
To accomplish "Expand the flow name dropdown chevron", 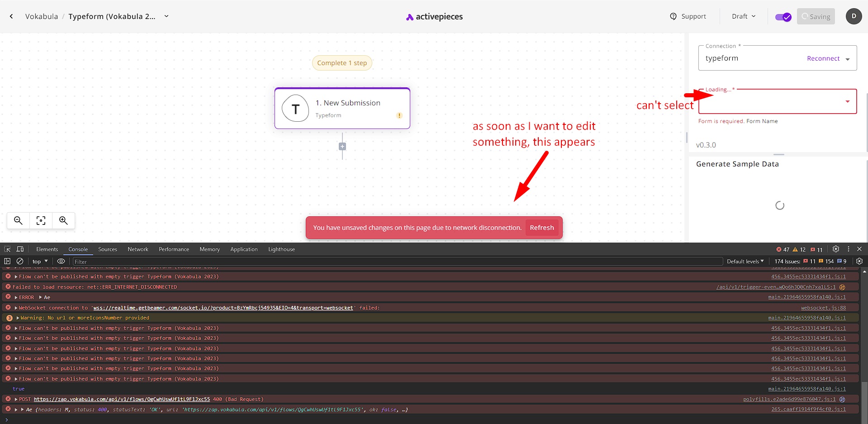I will click(166, 16).
